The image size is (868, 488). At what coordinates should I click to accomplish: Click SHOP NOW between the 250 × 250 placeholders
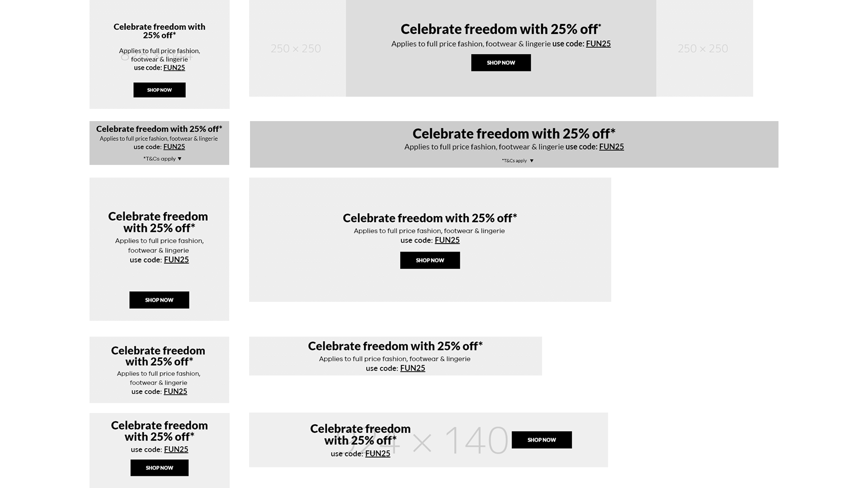pyautogui.click(x=501, y=63)
